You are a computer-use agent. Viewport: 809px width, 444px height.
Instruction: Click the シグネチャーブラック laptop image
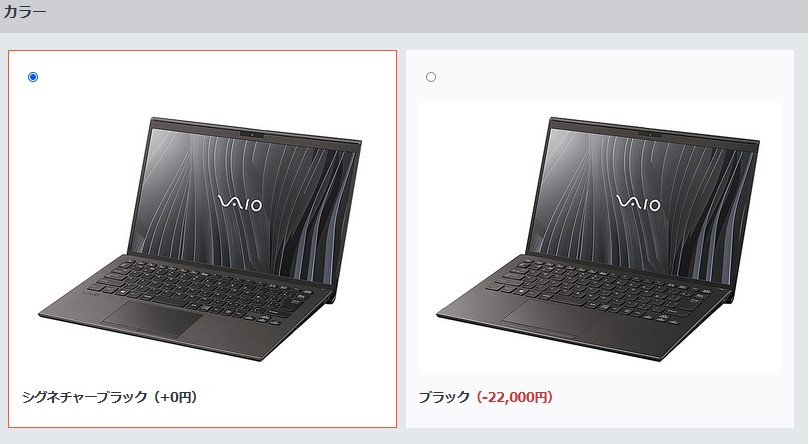pos(200,239)
